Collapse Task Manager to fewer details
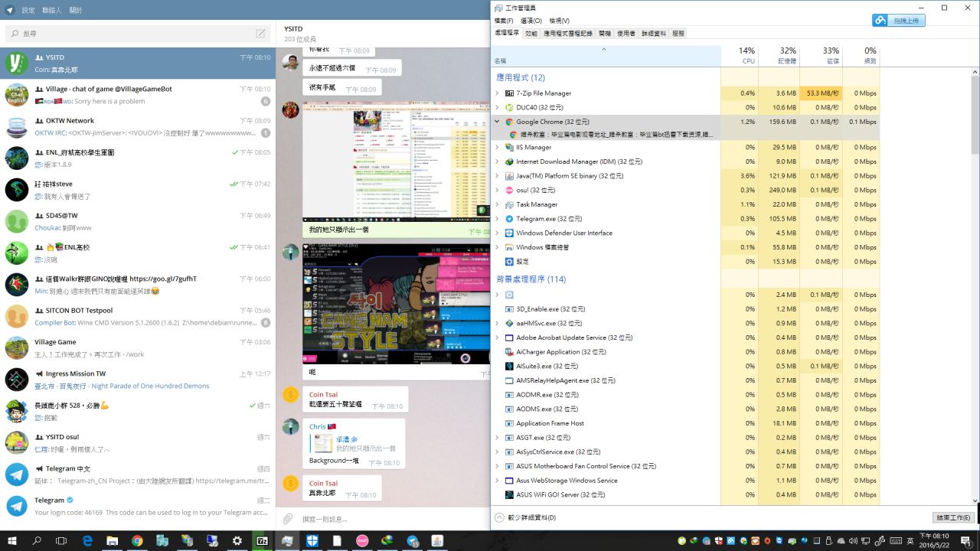This screenshot has width=980, height=551. [526, 517]
